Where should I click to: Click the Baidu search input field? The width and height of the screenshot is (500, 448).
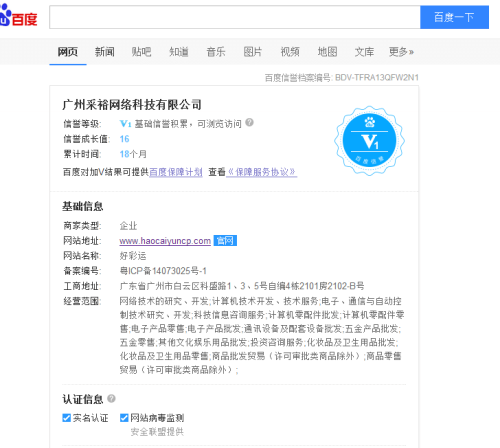[x=235, y=17]
